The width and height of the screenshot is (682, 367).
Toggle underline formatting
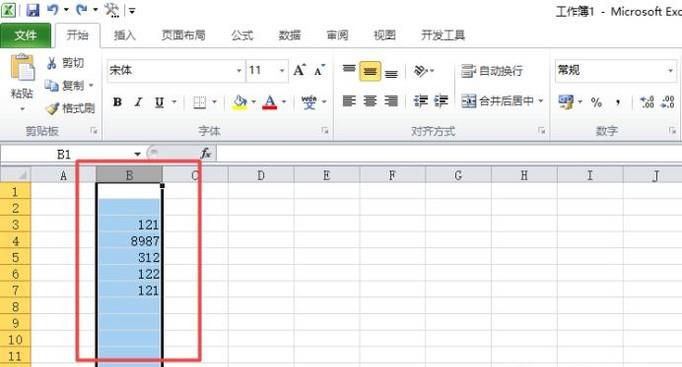tap(159, 103)
